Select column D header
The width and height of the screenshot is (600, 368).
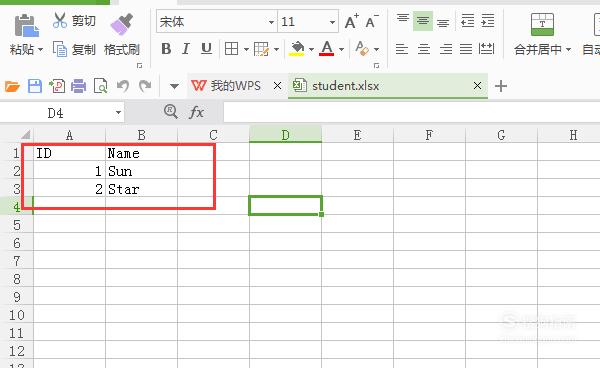(285, 135)
